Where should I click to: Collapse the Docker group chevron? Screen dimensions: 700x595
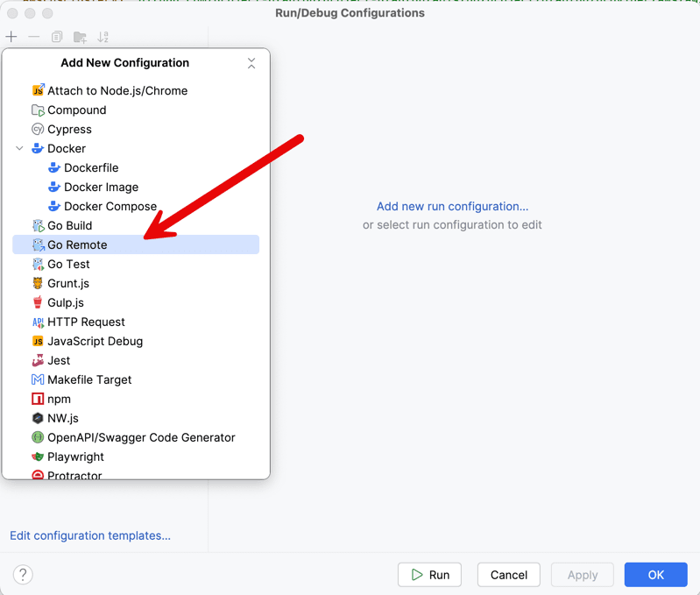[19, 148]
